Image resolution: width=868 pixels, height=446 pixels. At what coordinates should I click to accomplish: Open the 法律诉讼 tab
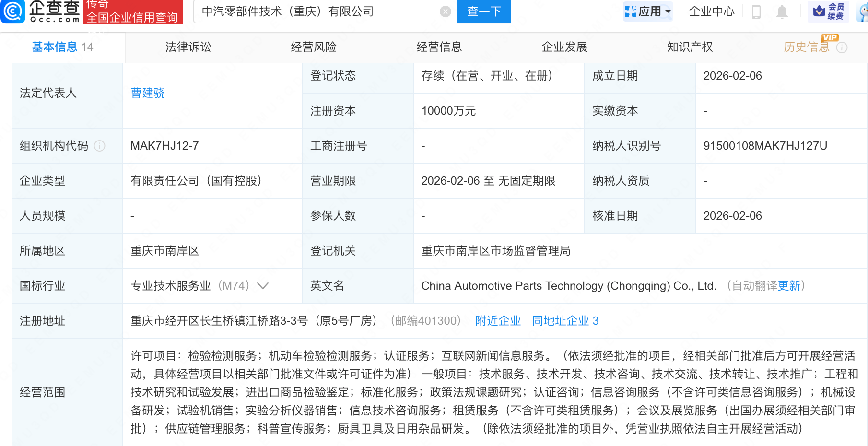click(x=188, y=47)
